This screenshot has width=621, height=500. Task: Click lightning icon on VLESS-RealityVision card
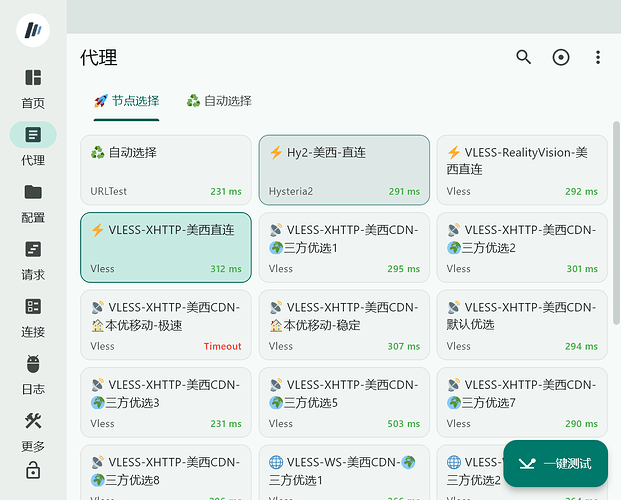click(x=454, y=152)
